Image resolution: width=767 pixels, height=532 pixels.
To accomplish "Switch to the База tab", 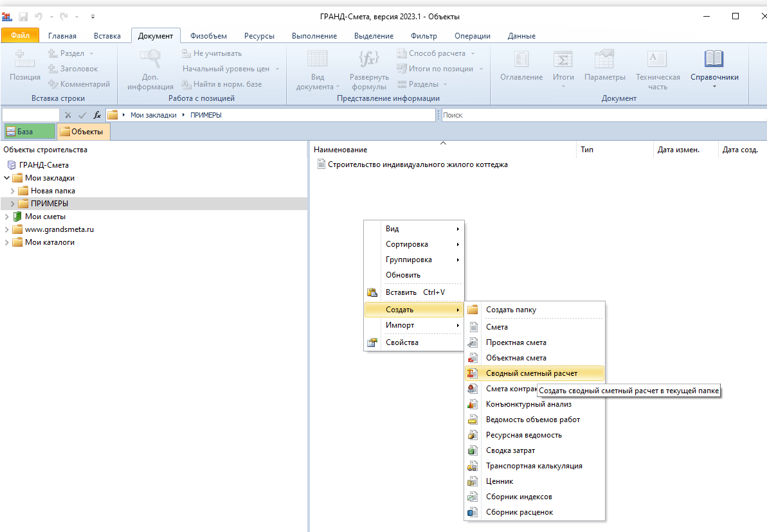I will click(x=30, y=132).
